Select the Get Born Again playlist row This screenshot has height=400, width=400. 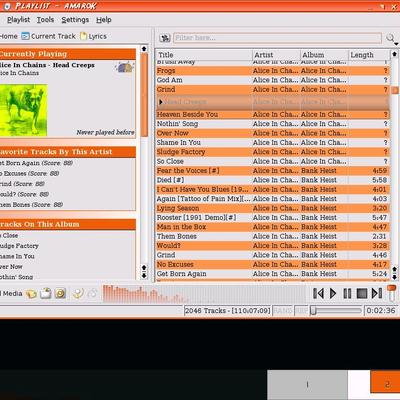tap(273, 273)
